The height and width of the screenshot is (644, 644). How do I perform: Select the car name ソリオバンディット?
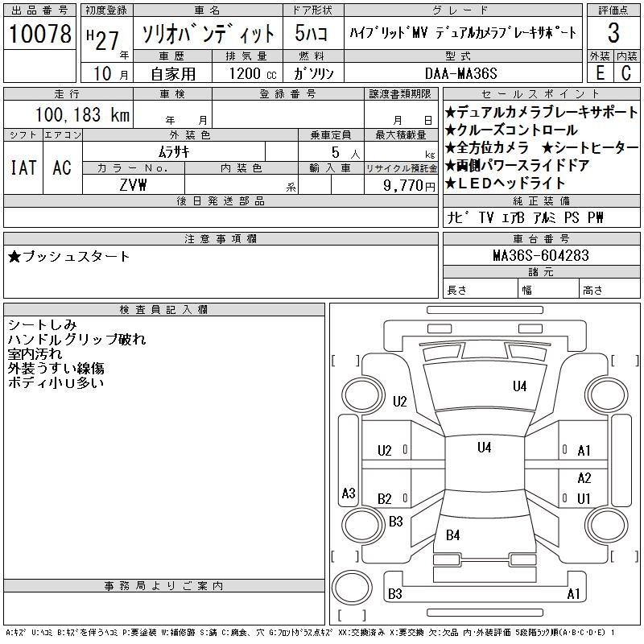click(x=208, y=34)
